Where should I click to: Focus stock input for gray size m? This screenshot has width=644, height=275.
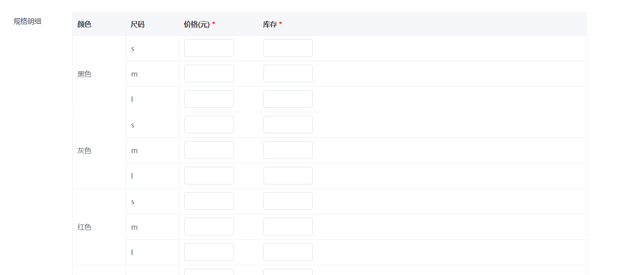(x=288, y=150)
